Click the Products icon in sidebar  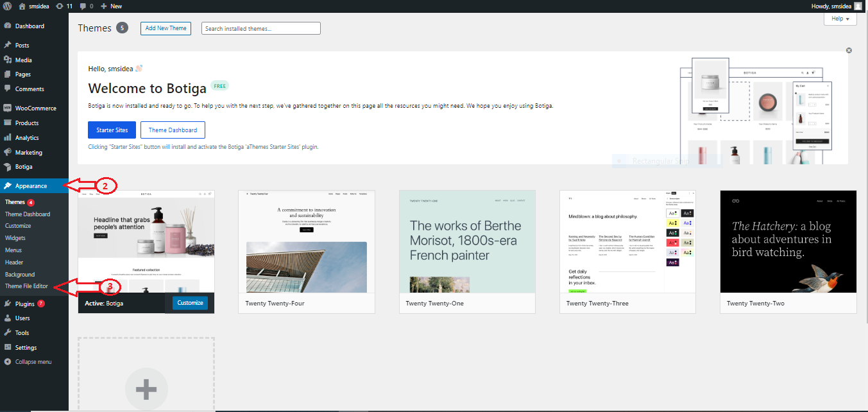7,123
